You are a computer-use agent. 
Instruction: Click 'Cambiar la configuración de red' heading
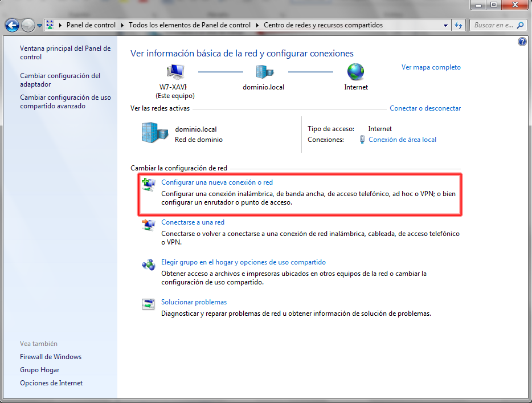[179, 168]
